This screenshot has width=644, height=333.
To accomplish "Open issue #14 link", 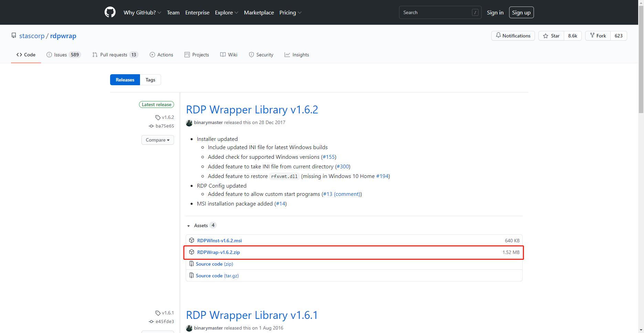I will 280,203.
